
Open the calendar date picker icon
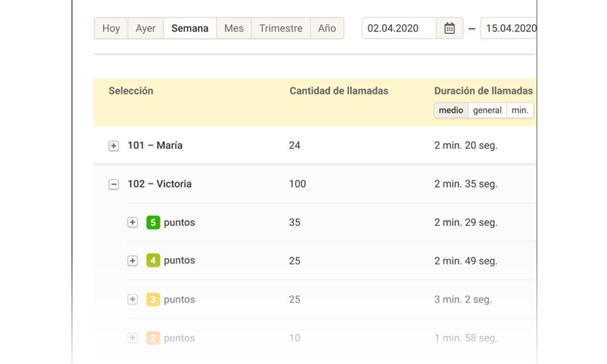[449, 28]
